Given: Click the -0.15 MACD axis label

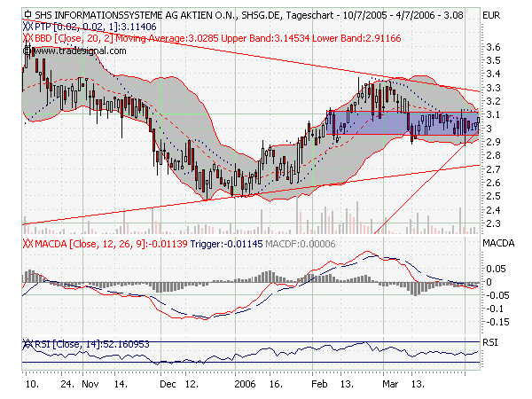Looking at the screenshot, I should pyautogui.click(x=496, y=322).
